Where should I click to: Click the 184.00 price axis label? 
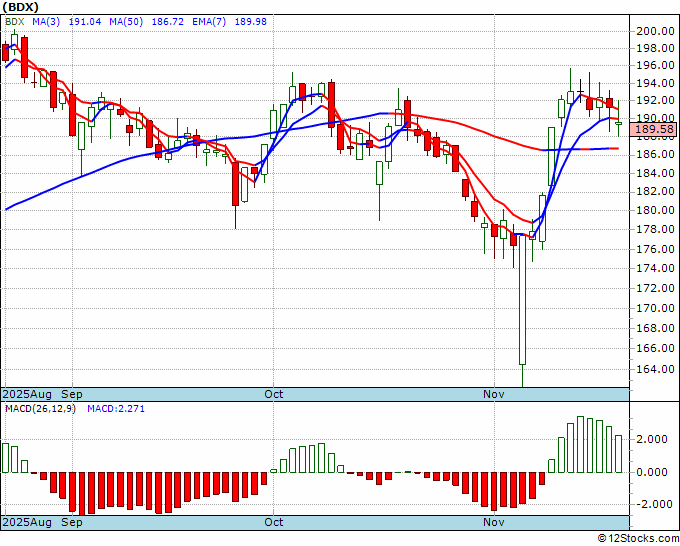pyautogui.click(x=655, y=173)
